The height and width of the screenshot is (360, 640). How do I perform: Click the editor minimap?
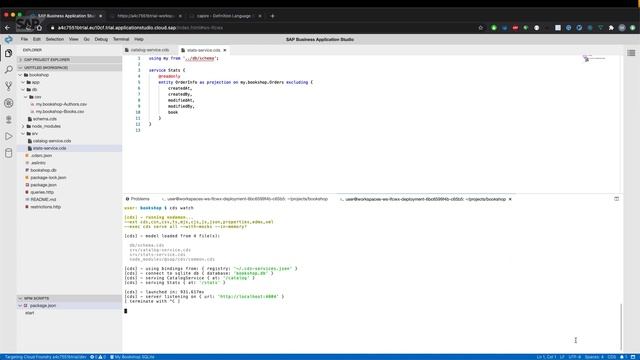pos(595,59)
